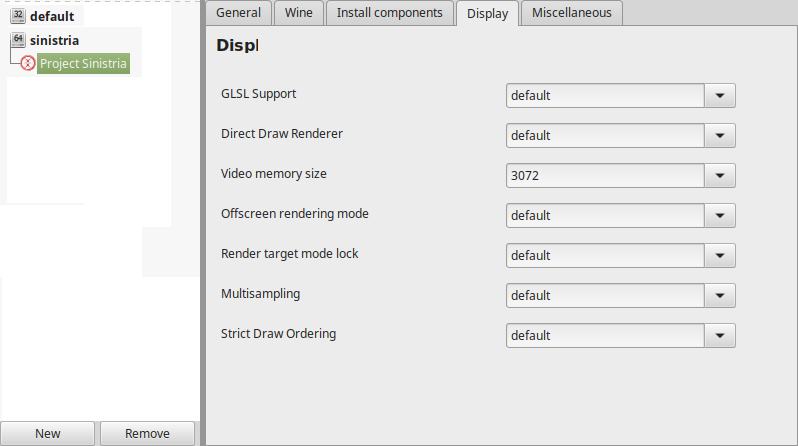Switch to the Wine tab
The width and height of the screenshot is (798, 446).
pos(299,13)
